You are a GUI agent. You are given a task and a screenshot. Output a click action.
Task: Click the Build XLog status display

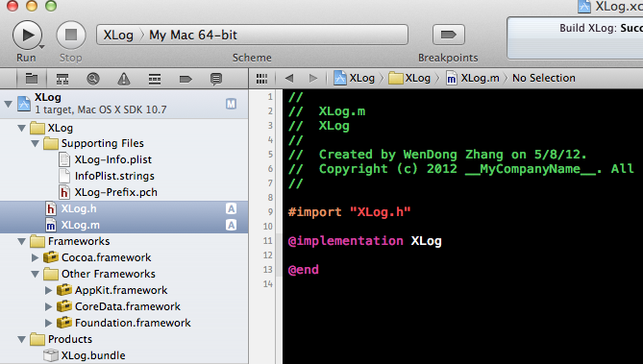click(575, 38)
